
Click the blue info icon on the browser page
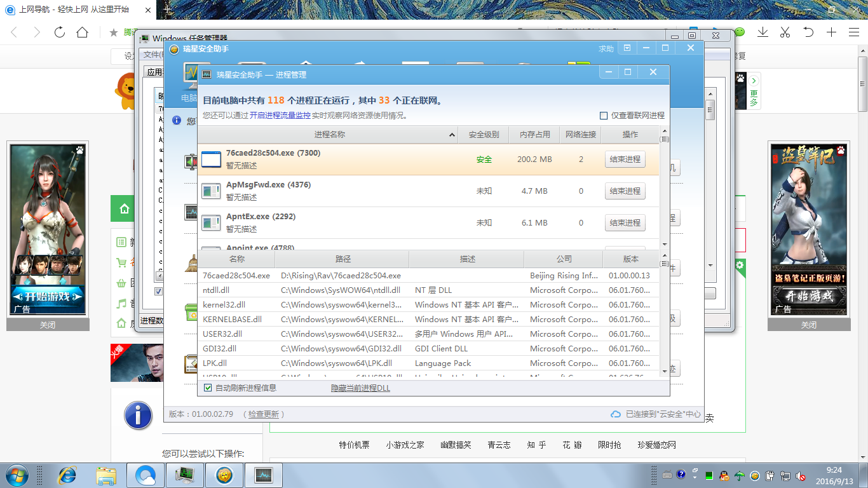click(x=138, y=416)
